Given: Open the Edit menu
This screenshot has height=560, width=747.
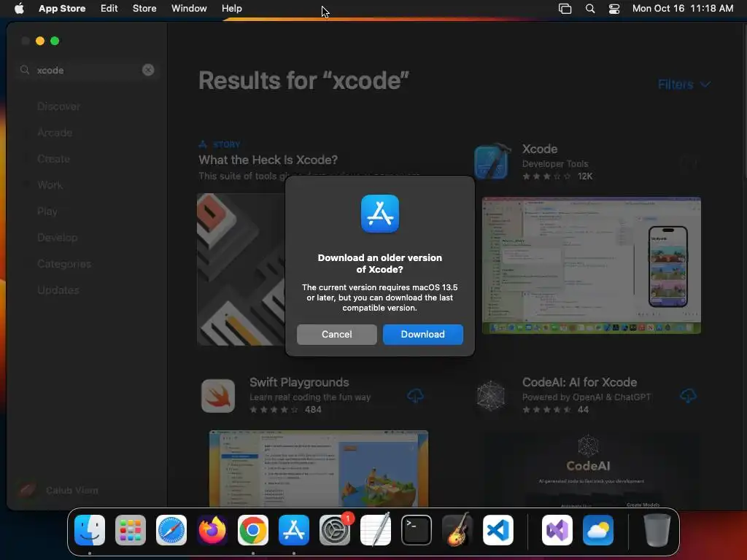Looking at the screenshot, I should pos(109,9).
